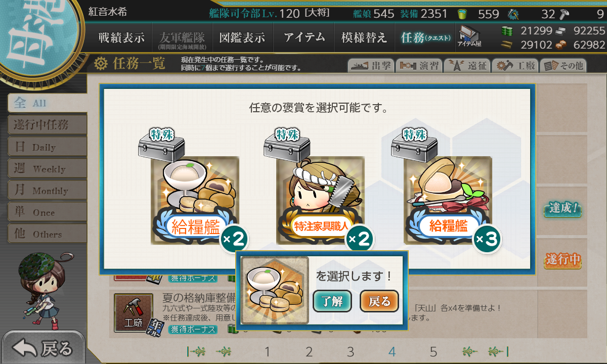The height and width of the screenshot is (364, 607).
Task: Filter quests by Daily category
Action: [47, 147]
